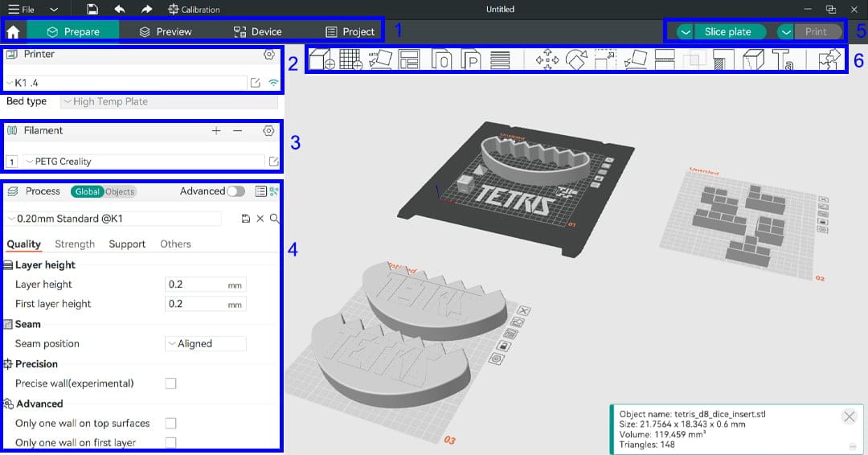Click the Slice plate button
868x455 pixels.
click(727, 31)
